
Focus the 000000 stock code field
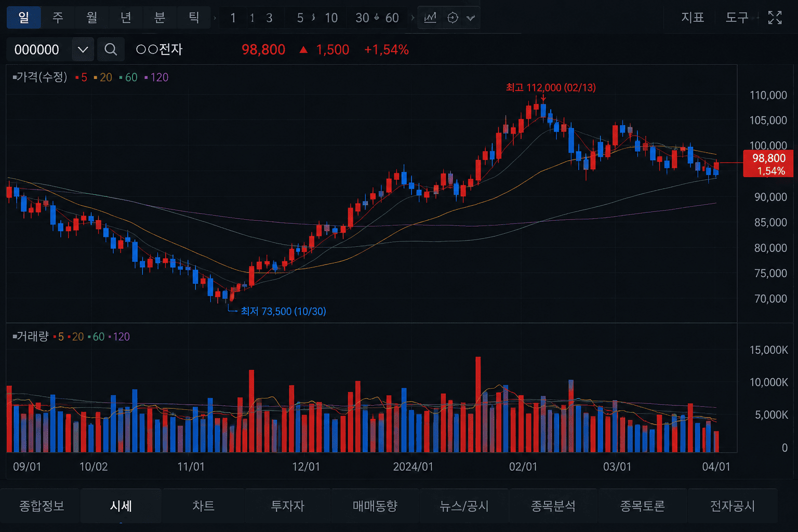[39, 49]
